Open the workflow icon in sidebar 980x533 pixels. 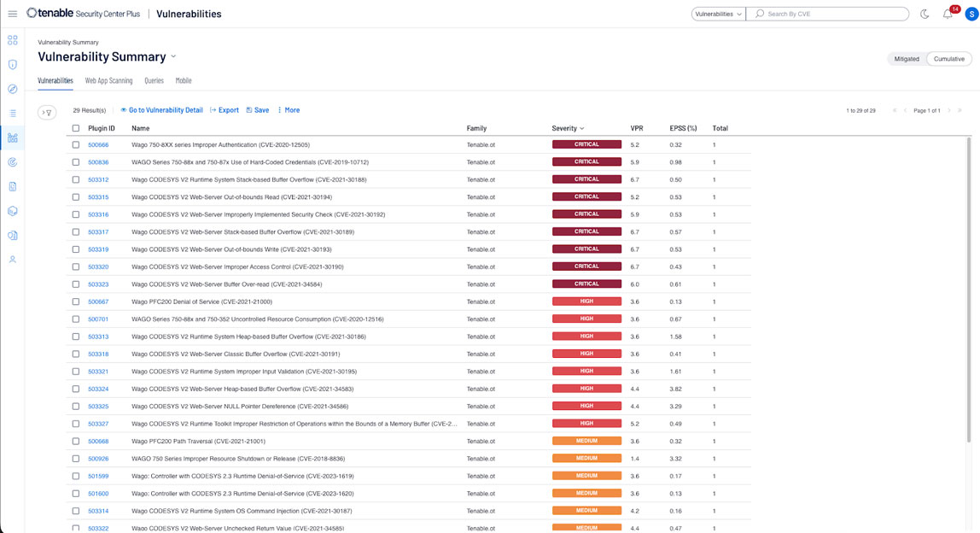(13, 235)
